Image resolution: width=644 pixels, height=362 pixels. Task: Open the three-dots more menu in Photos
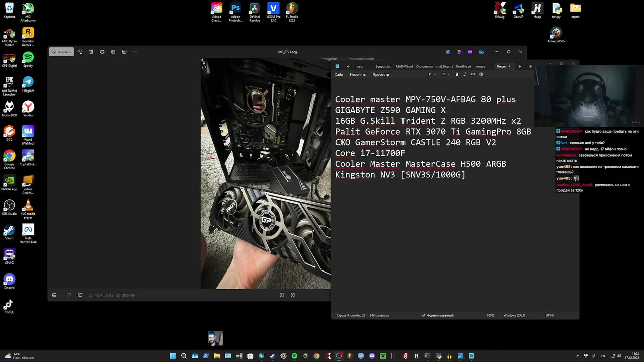[135, 52]
